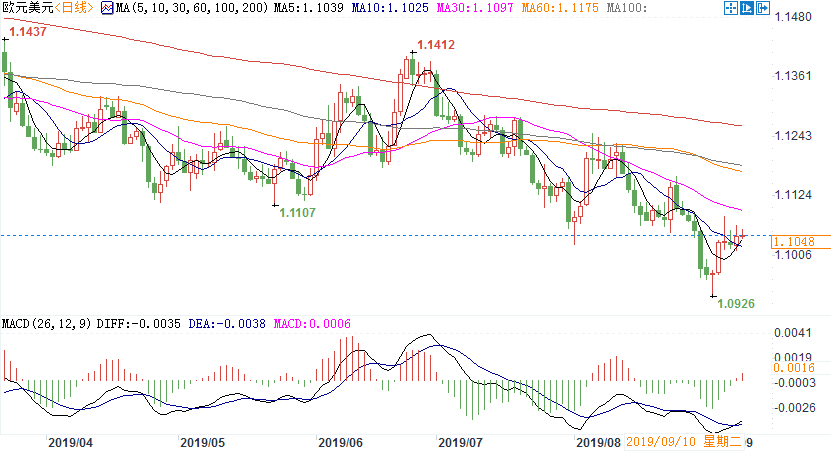The height and width of the screenshot is (452, 831).
Task: Click the 1.1412 high price annotation
Action: tap(436, 45)
